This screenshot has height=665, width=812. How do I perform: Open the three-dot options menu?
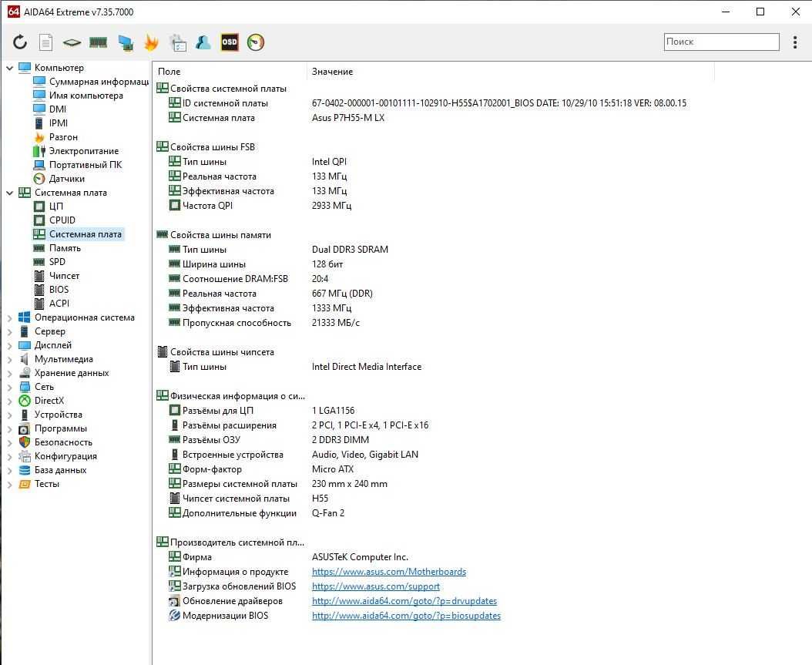pyautogui.click(x=795, y=42)
